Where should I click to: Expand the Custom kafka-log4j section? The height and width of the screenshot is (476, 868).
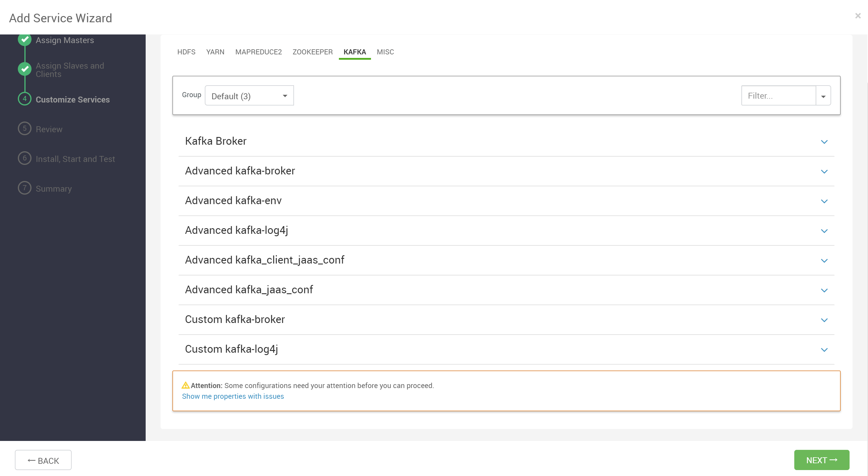pos(824,349)
